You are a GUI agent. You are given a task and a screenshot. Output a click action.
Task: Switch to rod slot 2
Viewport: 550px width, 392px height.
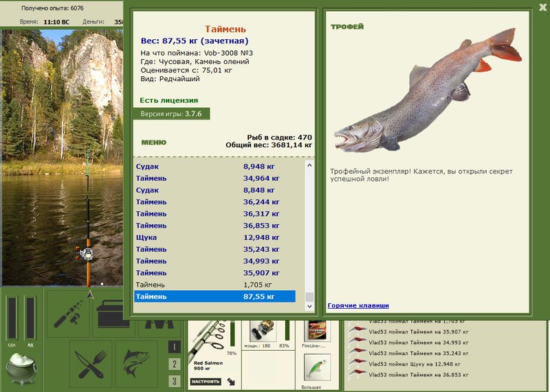click(175, 364)
